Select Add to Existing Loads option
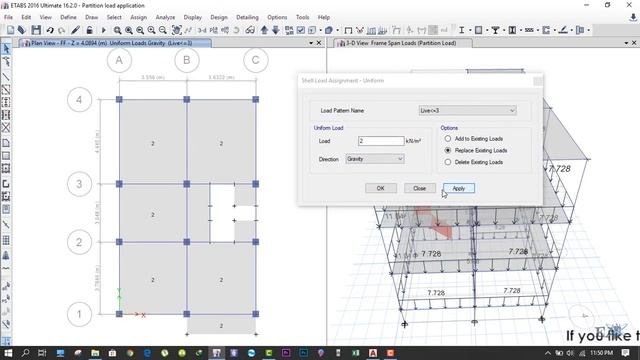 (x=448, y=139)
